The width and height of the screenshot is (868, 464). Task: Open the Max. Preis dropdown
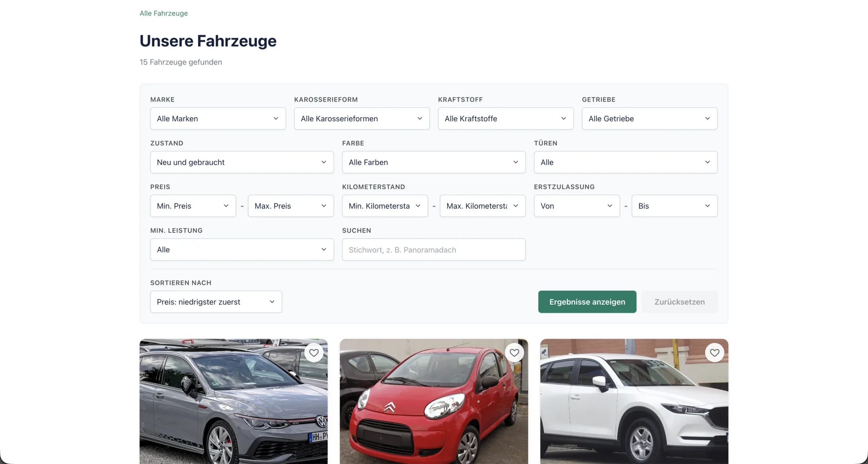291,206
